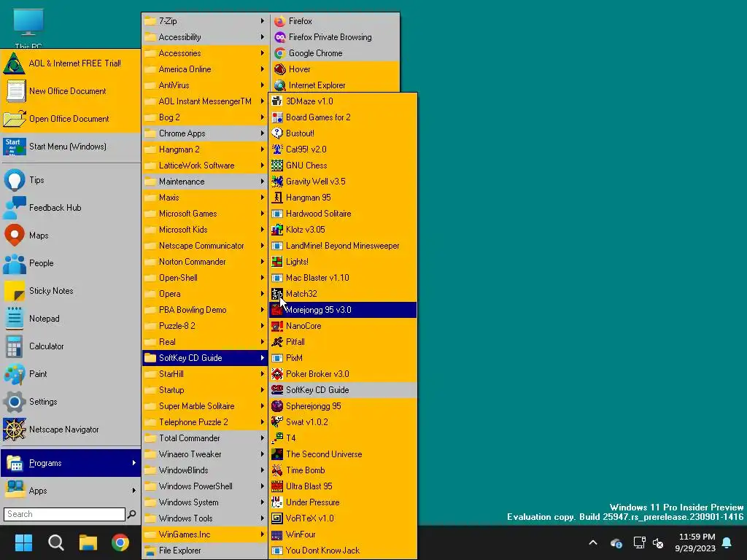Open Pitfall game icon
Viewport: 747px width, 560px height.
[276, 342]
